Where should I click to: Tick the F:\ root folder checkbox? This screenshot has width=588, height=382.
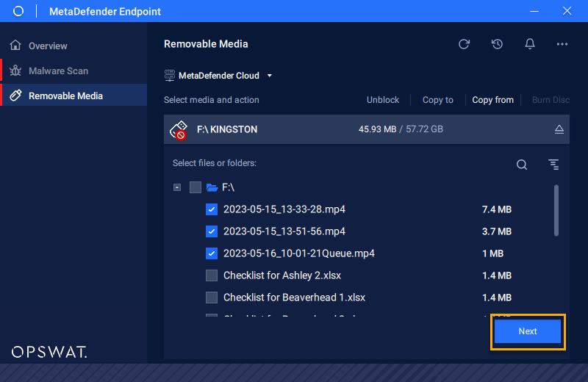(195, 187)
